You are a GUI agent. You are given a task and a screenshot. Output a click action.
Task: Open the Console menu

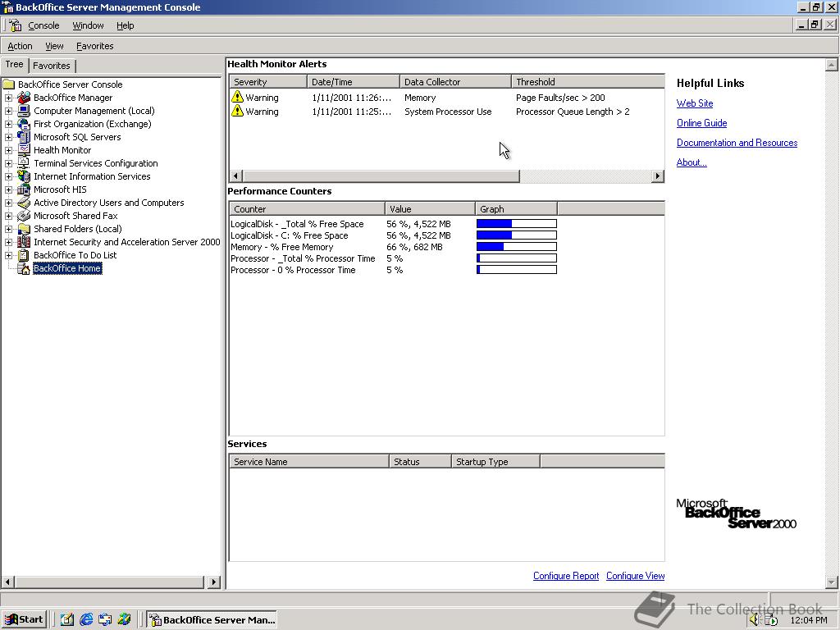point(43,25)
